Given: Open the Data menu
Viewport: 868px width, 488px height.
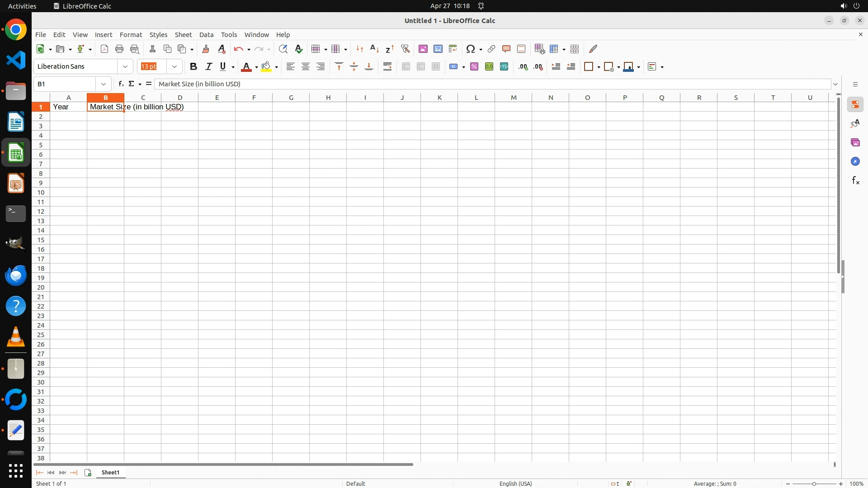Looking at the screenshot, I should [206, 35].
